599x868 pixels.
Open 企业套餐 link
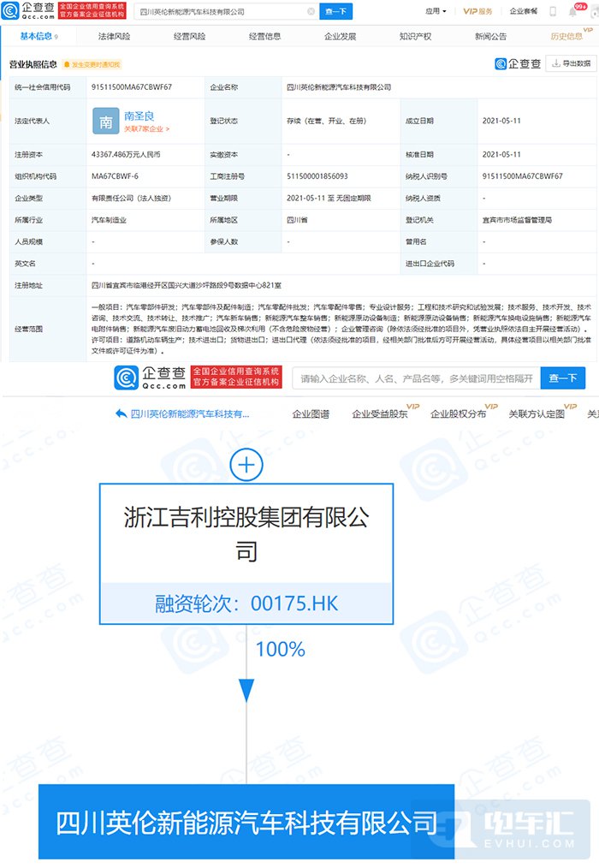coord(523,11)
